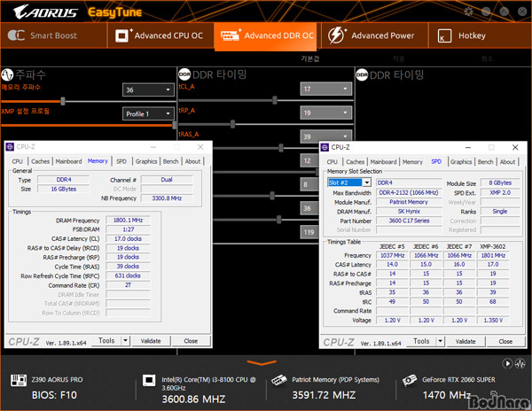Click the Advanced CPU OC chip icon
This screenshot has height=411, width=532.
click(x=122, y=35)
